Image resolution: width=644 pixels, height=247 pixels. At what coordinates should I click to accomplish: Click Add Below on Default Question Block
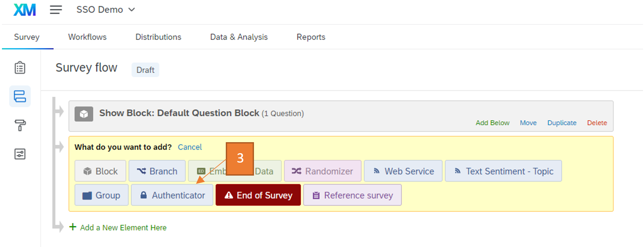click(492, 123)
